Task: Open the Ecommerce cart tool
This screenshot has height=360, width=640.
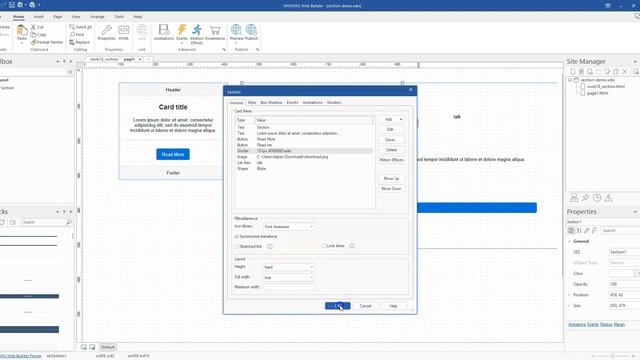Action: point(215,32)
